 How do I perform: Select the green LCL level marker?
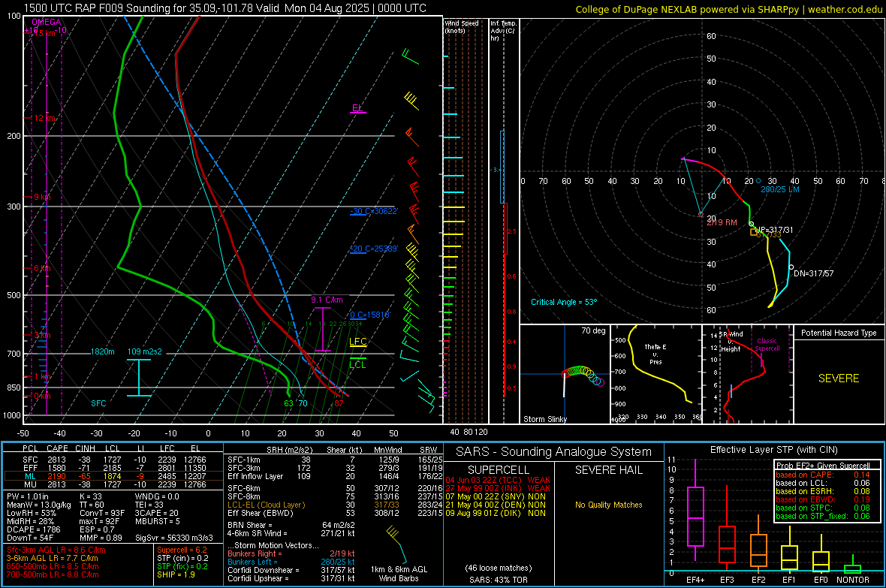tap(357, 363)
